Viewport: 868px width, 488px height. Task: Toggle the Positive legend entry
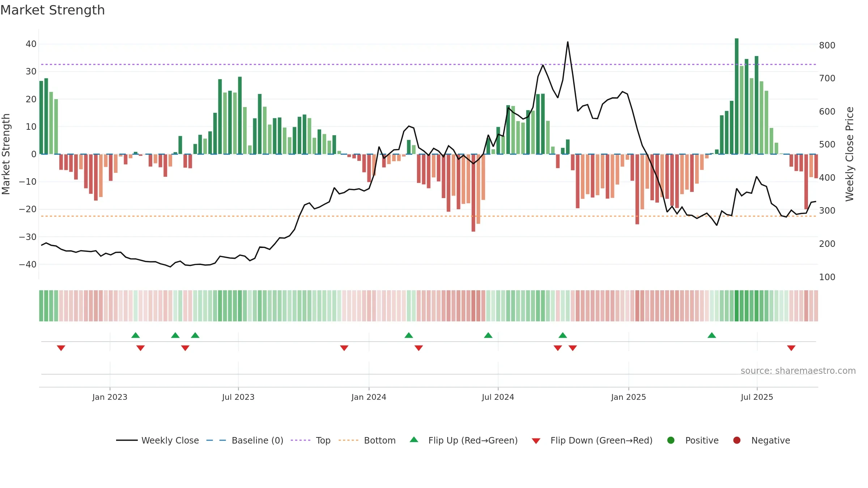[693, 440]
